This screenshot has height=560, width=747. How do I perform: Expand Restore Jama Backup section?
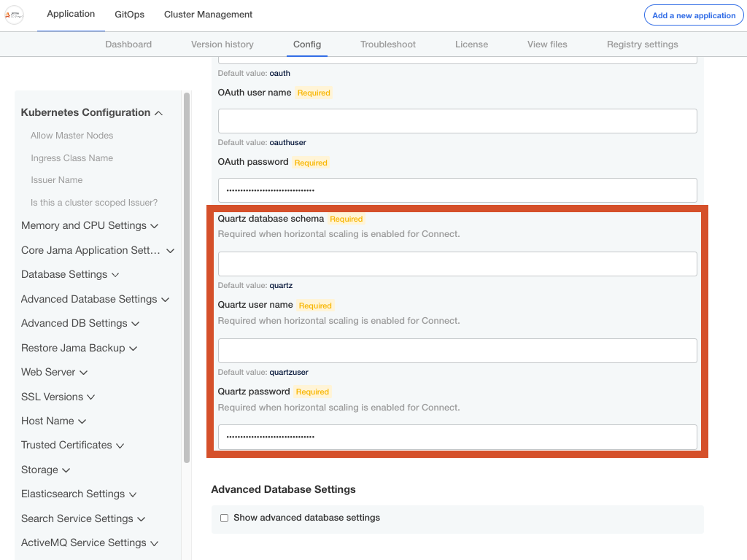click(x=79, y=349)
